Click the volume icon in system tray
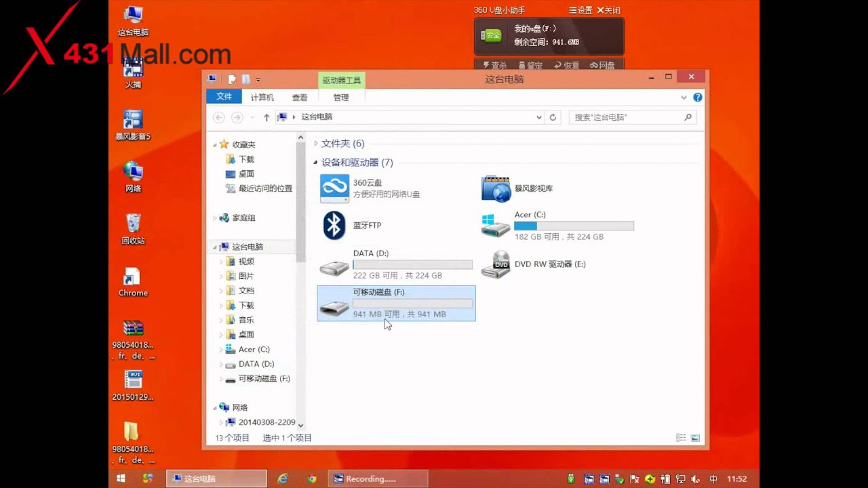Screen dimensions: 868x488 695,479
